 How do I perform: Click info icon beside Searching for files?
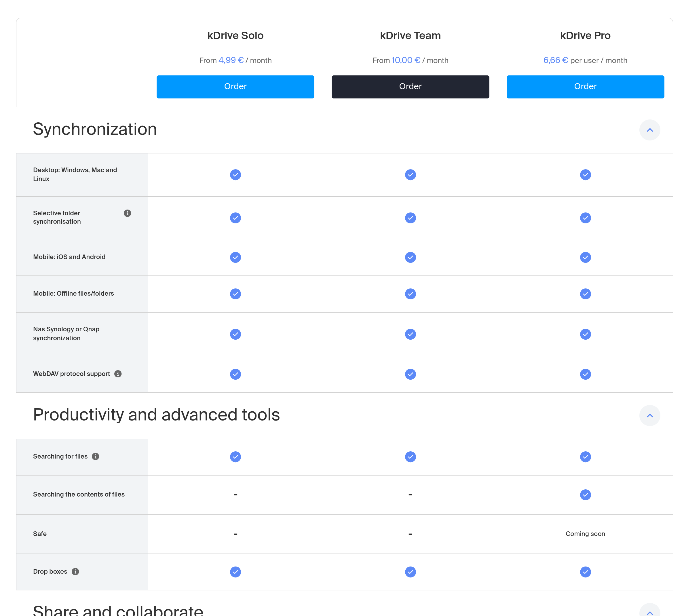[x=96, y=456]
